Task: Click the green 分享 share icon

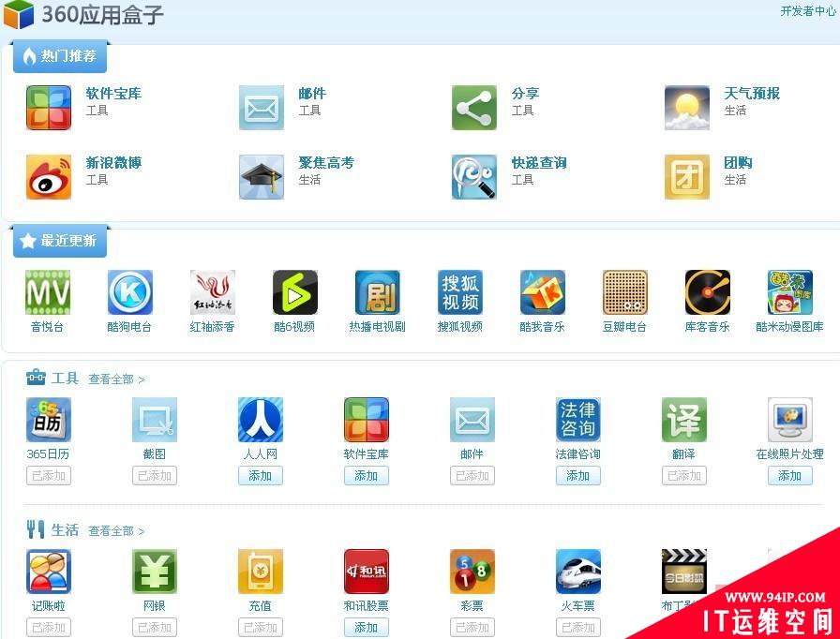Action: click(474, 108)
